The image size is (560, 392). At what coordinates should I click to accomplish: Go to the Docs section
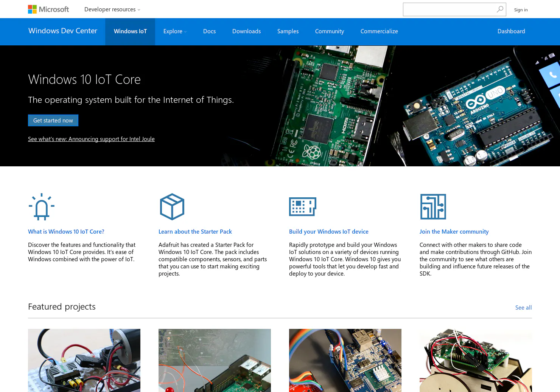[x=209, y=31]
